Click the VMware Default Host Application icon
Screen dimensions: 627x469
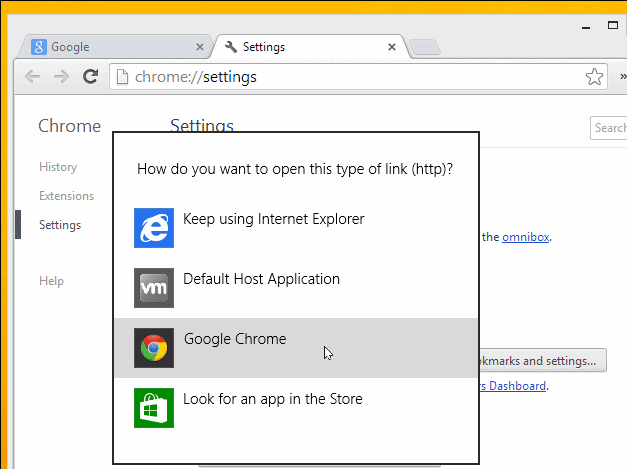click(154, 288)
